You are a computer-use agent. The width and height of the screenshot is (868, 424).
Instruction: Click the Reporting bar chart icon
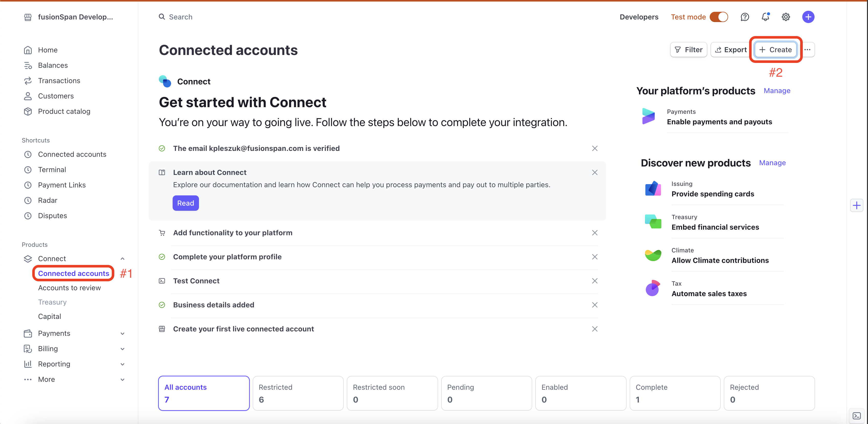[28, 364]
